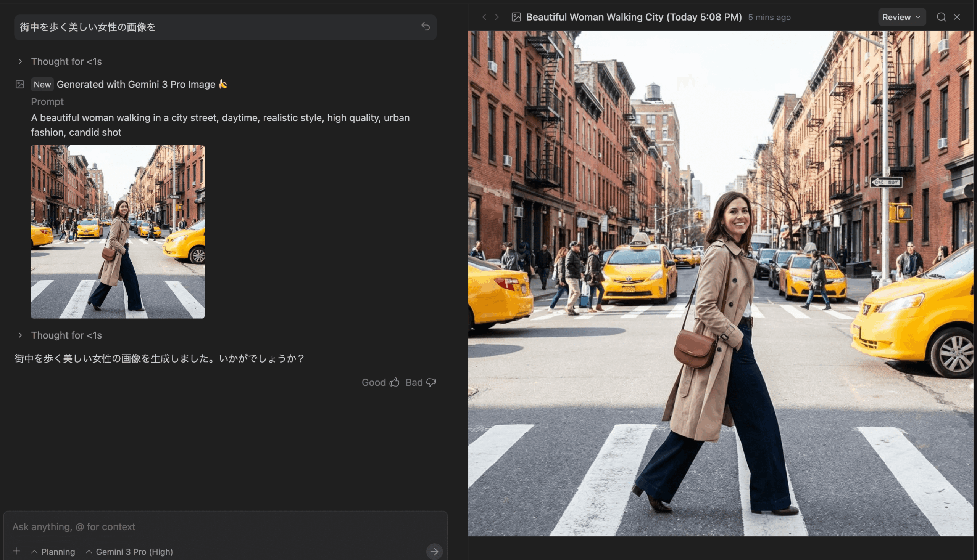Viewport: 977px width, 560px height.
Task: Click the image icon next to Generated with Gemini
Action: [x=20, y=84]
